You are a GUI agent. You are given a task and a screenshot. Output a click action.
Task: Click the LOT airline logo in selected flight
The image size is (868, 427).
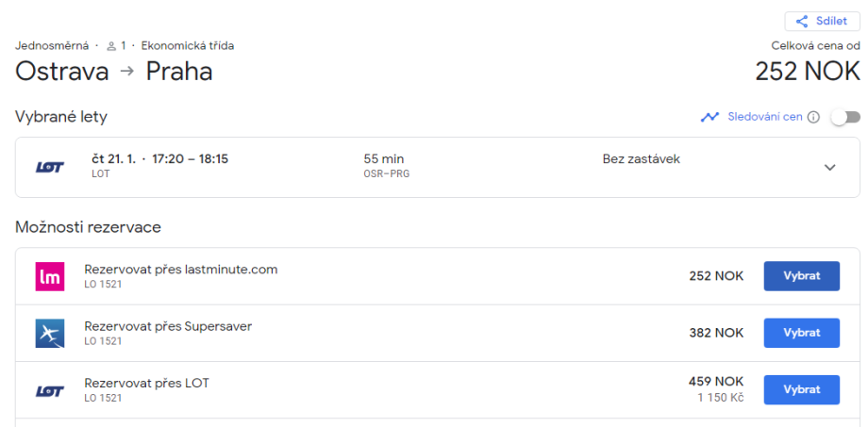coord(49,167)
